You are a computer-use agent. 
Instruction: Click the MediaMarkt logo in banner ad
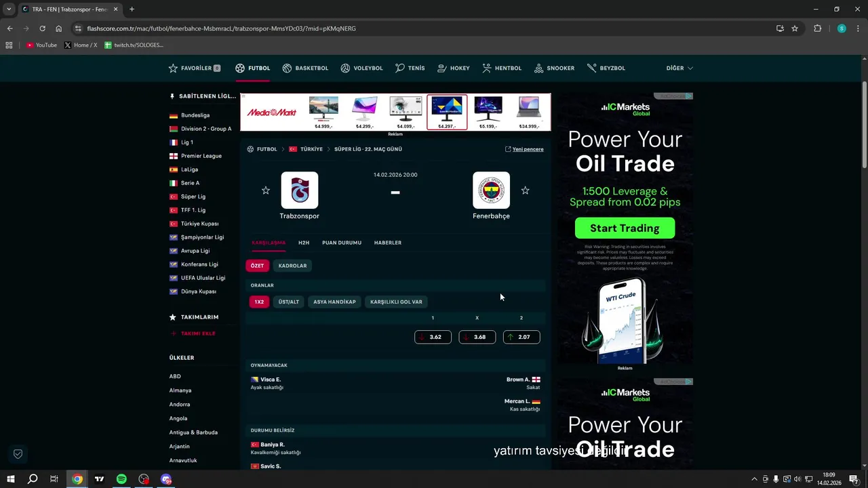pos(272,113)
